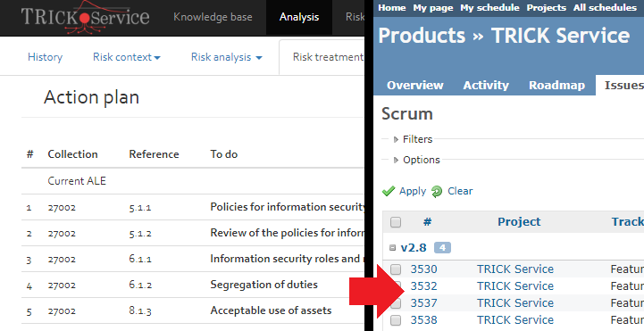This screenshot has width=644, height=331.
Task: Click the TRICK Service logo
Action: 85,17
